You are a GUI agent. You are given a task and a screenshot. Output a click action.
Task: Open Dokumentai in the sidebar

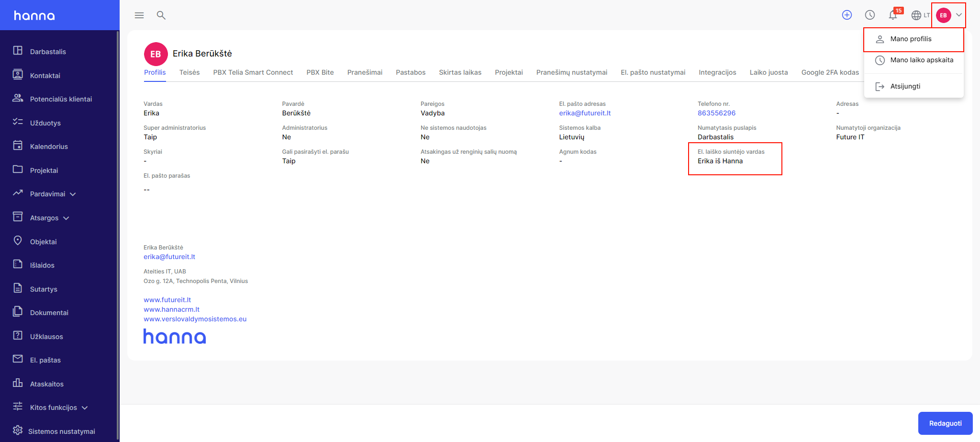[49, 313]
